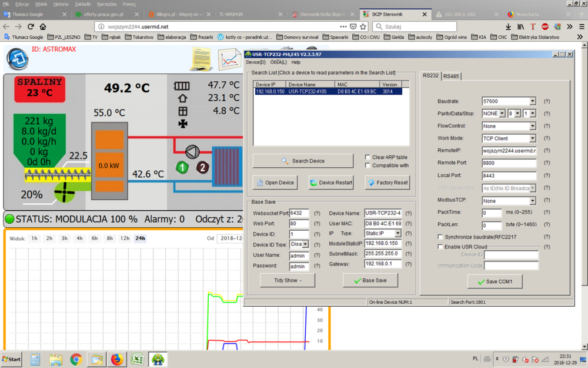This screenshot has height=368, width=588.
Task: Click the dark circle pump 2 indicator
Action: [x=203, y=167]
